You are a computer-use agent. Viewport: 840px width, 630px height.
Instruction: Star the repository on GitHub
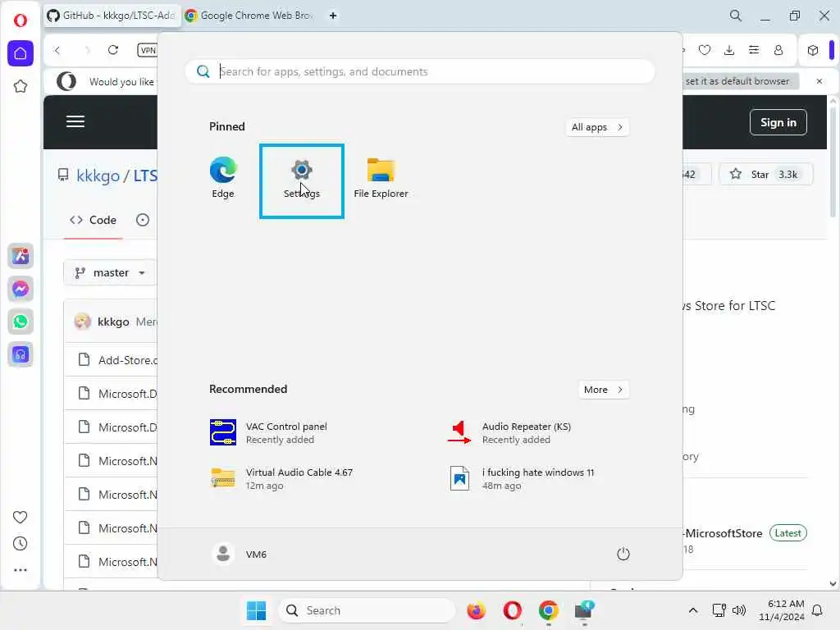765,174
